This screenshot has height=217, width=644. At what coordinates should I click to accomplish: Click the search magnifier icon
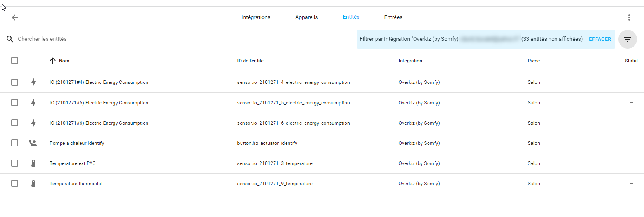10,39
